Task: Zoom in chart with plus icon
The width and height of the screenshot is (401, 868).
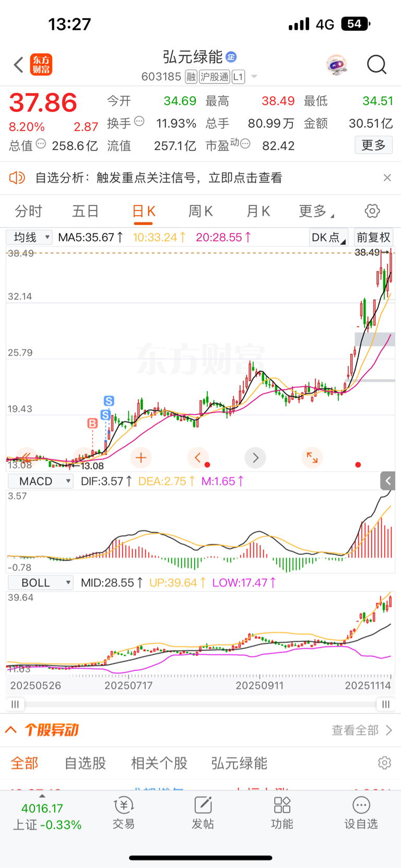Action: [x=140, y=458]
